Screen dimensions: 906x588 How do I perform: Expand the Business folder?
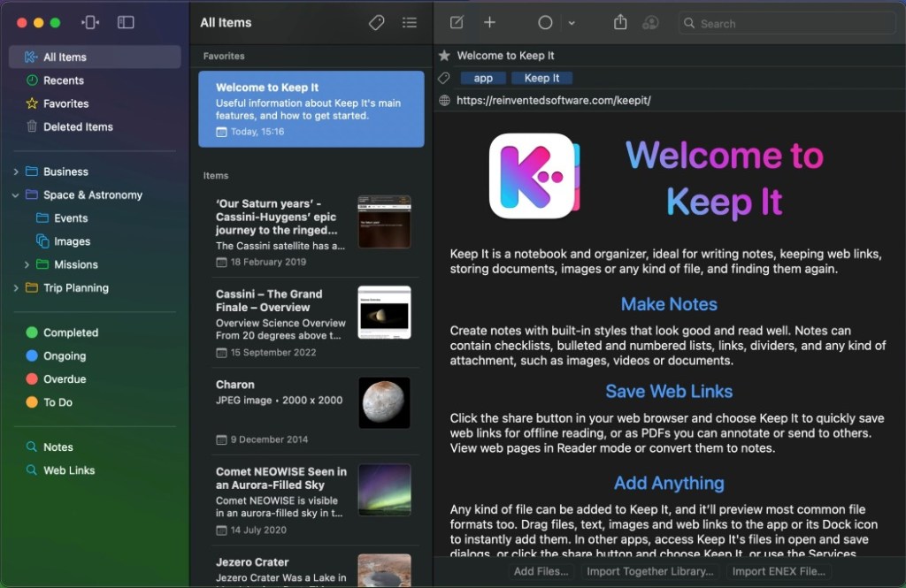click(16, 172)
